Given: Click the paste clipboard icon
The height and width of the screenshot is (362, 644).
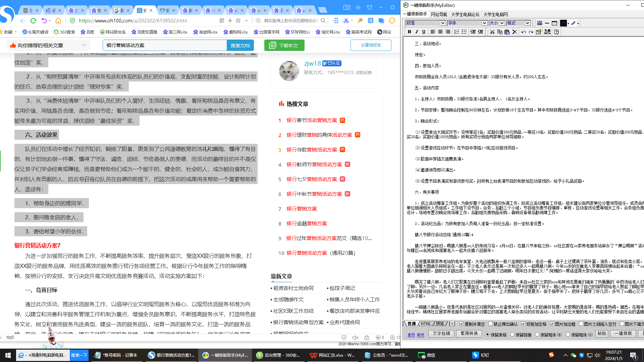Looking at the screenshot, I should [507, 32].
